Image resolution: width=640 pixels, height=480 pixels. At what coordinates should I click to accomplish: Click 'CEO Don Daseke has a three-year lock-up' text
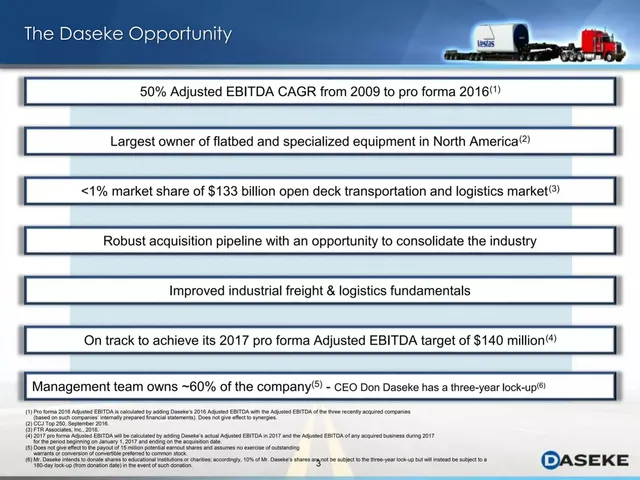click(x=440, y=387)
